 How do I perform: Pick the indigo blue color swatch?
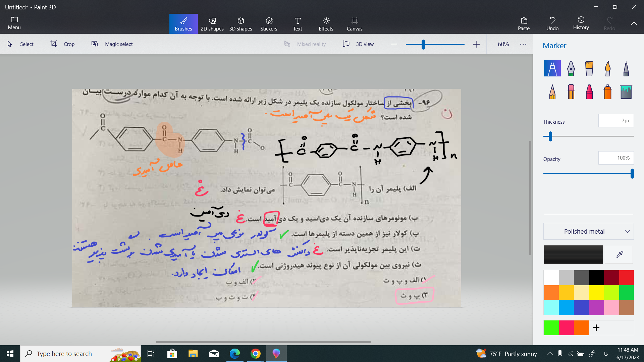(x=581, y=307)
